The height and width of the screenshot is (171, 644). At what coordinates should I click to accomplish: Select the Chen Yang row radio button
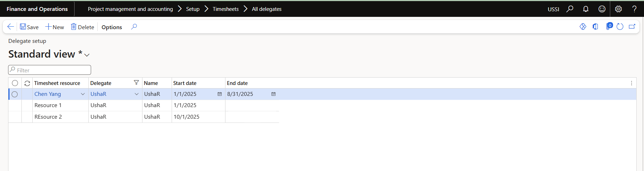pyautogui.click(x=15, y=94)
